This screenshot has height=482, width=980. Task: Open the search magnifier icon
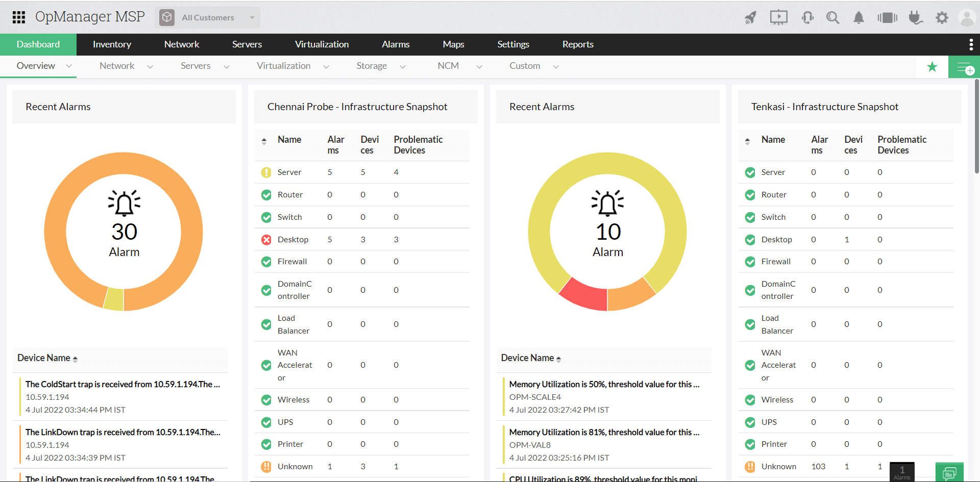(833, 18)
